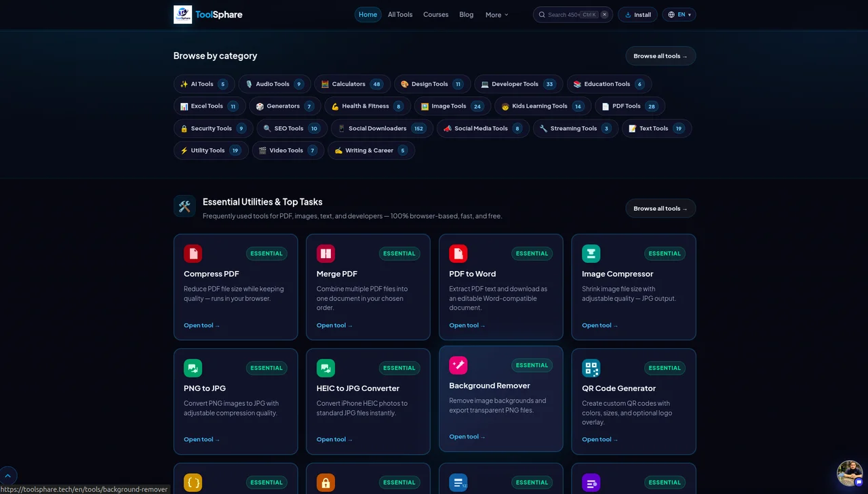The height and width of the screenshot is (494, 868).
Task: Open the Compress PDF card icon
Action: coord(193,253)
